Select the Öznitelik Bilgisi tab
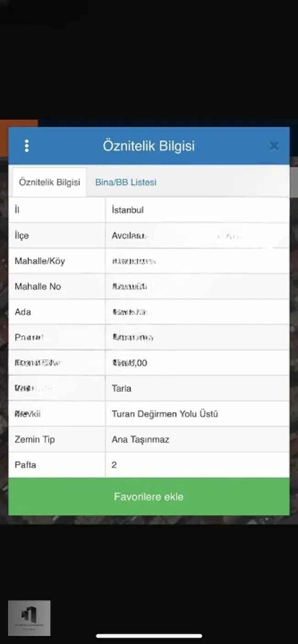 click(50, 182)
